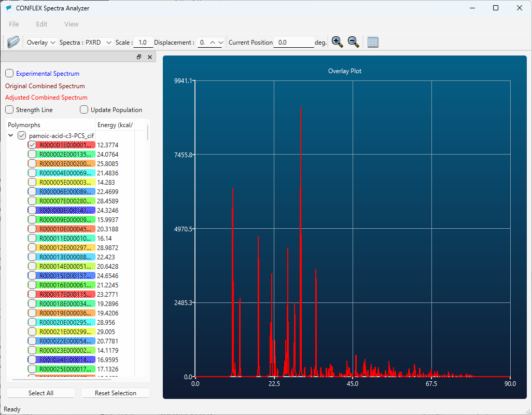The height and width of the screenshot is (415, 532).
Task: Open the Overlay plot mode dropdown
Action: tap(41, 43)
